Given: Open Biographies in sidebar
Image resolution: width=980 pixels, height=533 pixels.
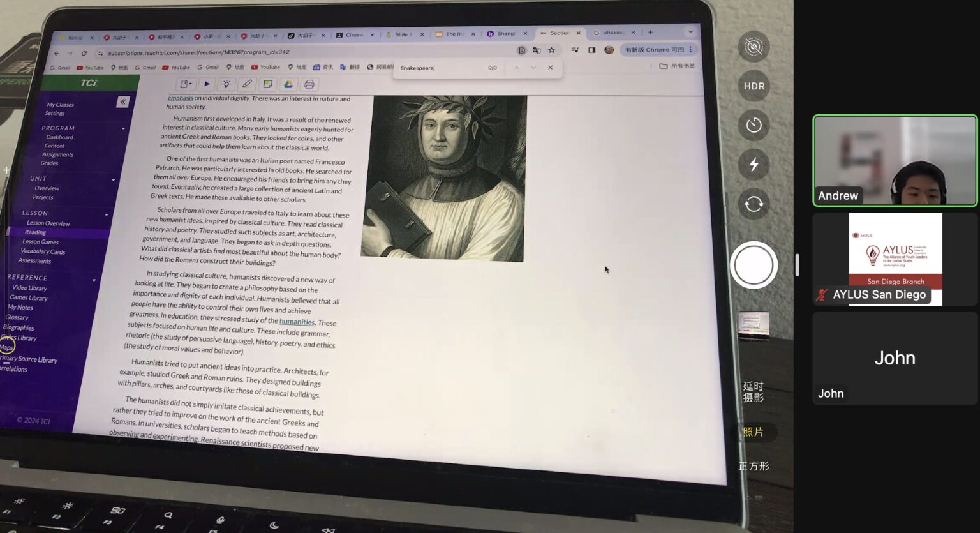Looking at the screenshot, I should (x=19, y=327).
